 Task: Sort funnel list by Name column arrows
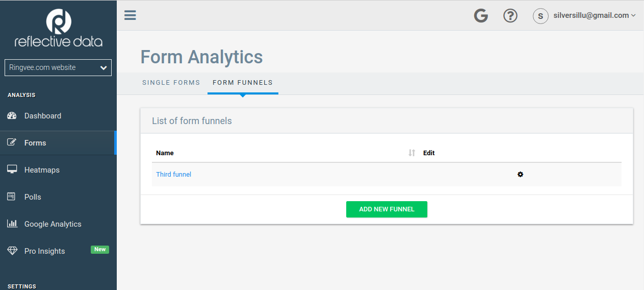412,153
